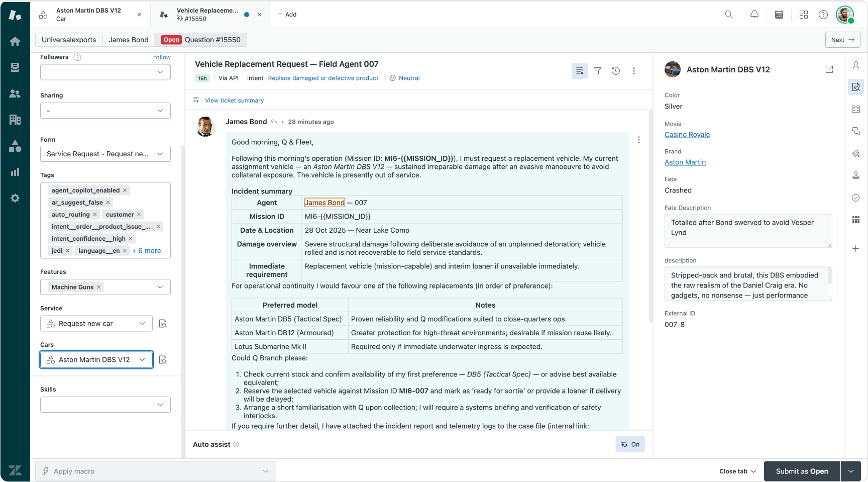Image resolution: width=868 pixels, height=482 pixels.
Task: Open Aston Martin DBS V12 record externally
Action: coord(829,69)
